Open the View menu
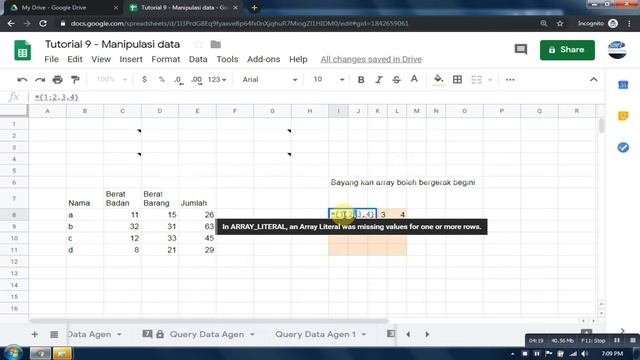The image size is (640, 360). [101, 59]
